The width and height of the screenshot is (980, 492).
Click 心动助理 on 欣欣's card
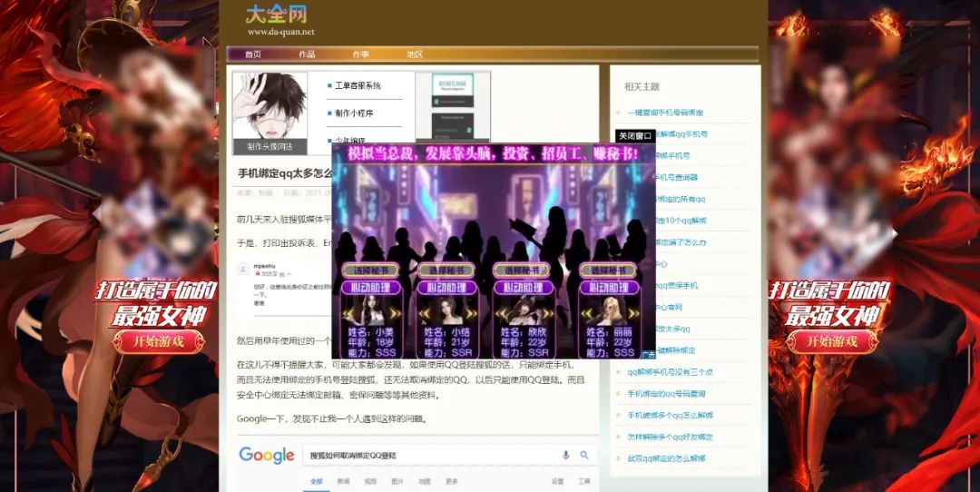524,288
